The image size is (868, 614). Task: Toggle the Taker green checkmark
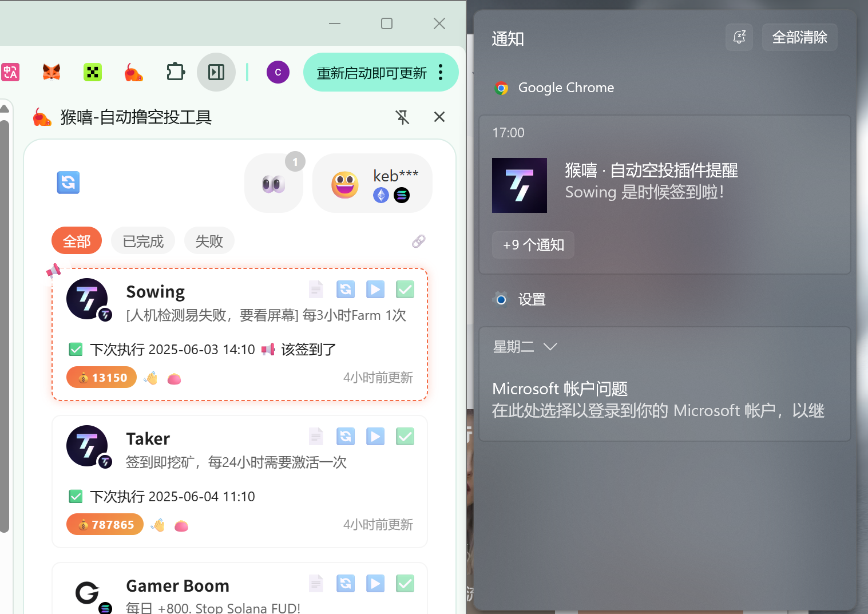405,437
